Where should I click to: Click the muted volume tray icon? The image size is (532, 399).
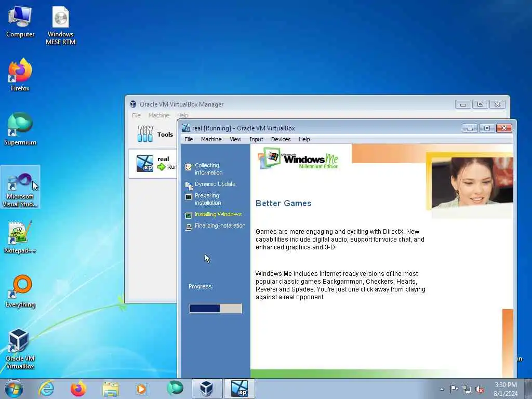pyautogui.click(x=480, y=390)
